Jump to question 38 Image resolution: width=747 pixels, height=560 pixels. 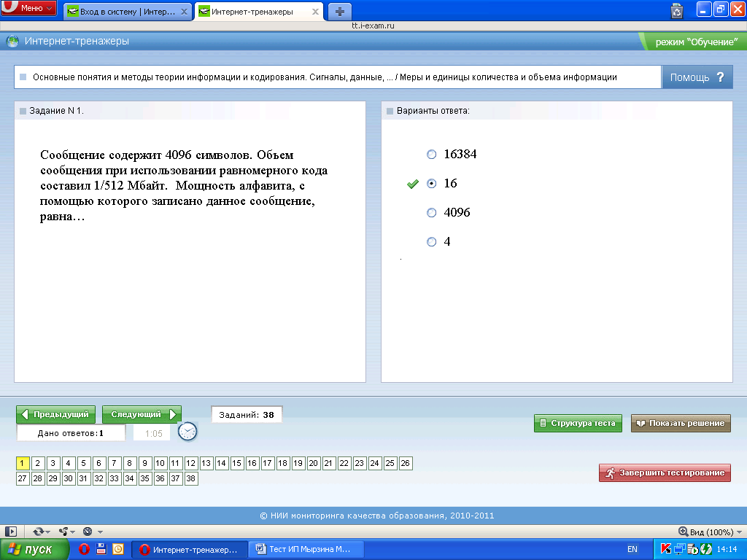pos(190,478)
